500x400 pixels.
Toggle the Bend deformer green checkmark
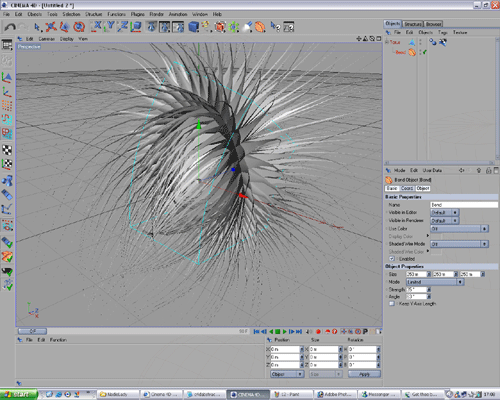coord(425,52)
